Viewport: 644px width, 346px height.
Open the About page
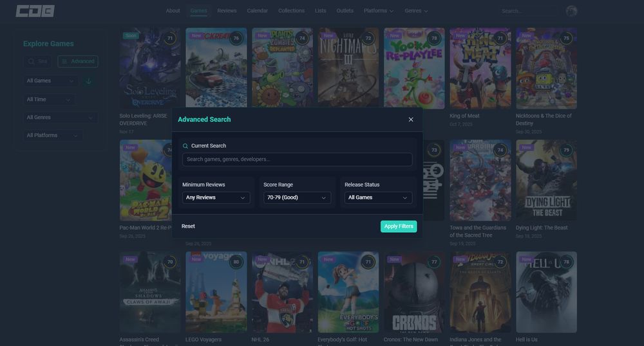[173, 11]
